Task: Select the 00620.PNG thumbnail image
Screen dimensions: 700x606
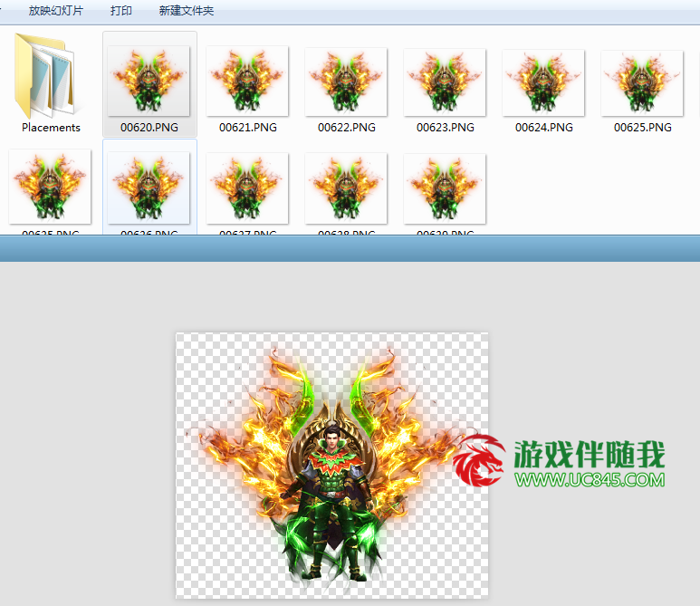Action: pyautogui.click(x=149, y=81)
